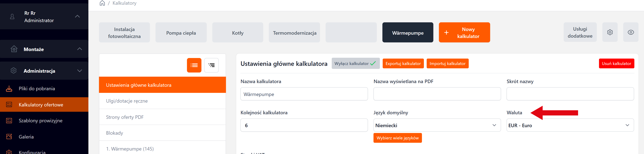Open the Waluta currency dropdown
The height and width of the screenshot is (154, 644).
[x=570, y=125]
